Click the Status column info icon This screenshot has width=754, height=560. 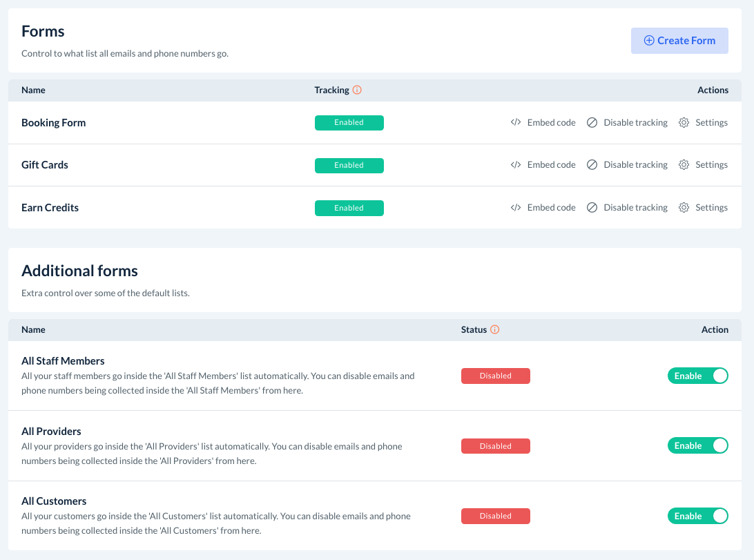point(494,330)
